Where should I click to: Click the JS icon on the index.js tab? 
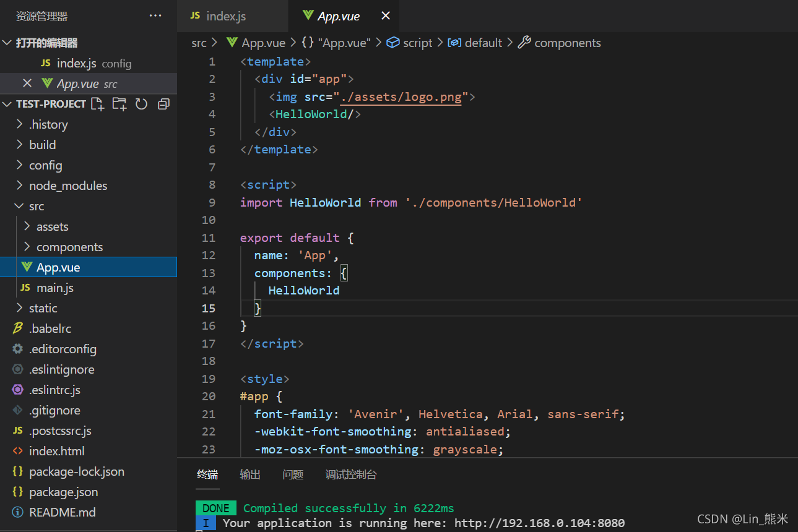tap(195, 16)
